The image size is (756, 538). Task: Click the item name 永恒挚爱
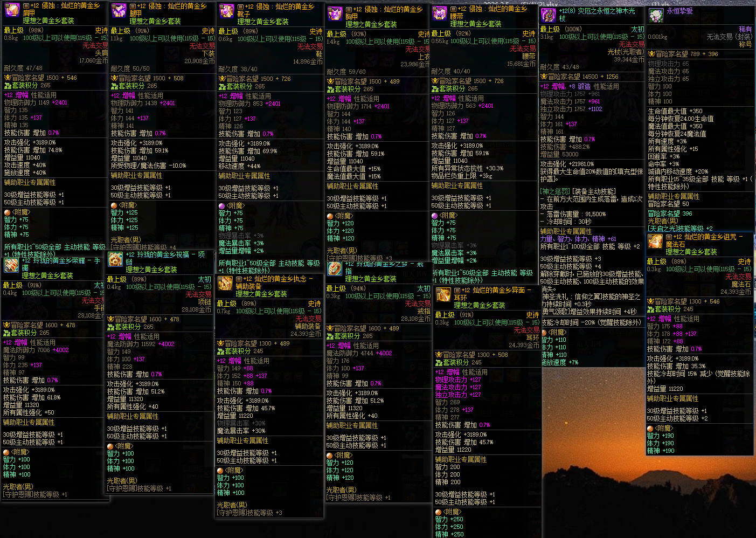click(x=680, y=11)
